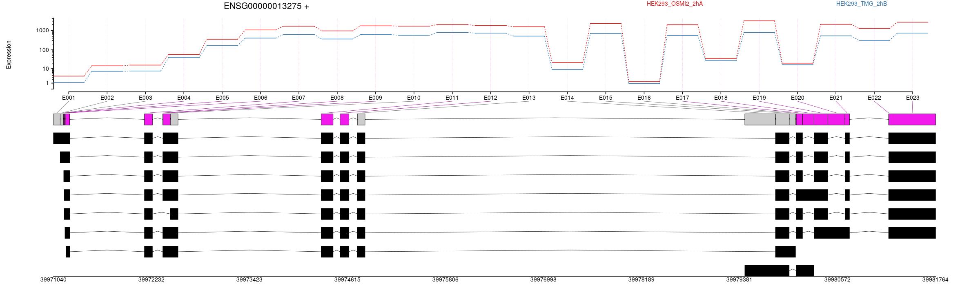Click exon label E009
The image size is (980, 286).
click(375, 98)
